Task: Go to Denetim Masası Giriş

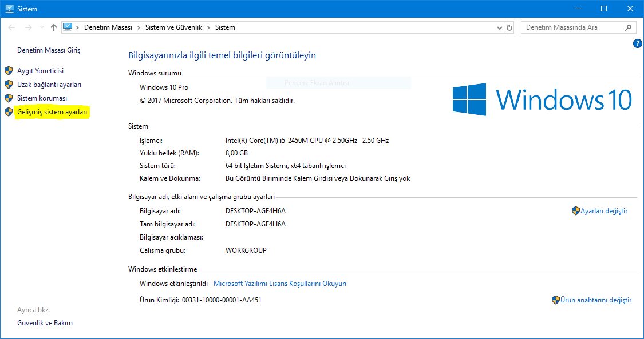Action: point(49,50)
